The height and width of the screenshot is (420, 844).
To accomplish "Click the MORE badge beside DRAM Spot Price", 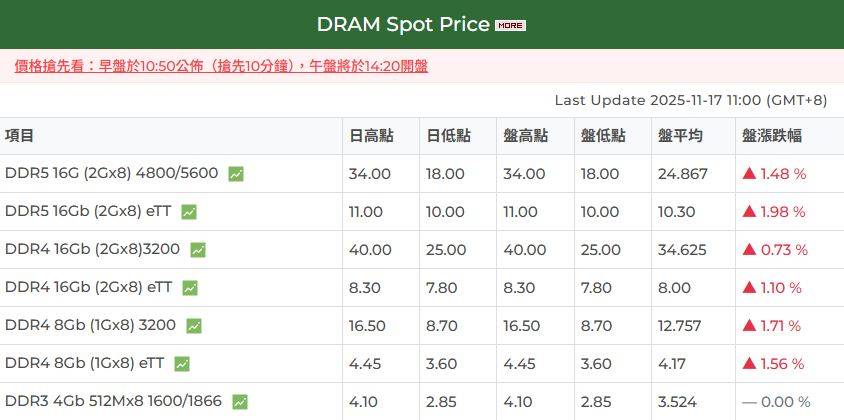I will 510,25.
